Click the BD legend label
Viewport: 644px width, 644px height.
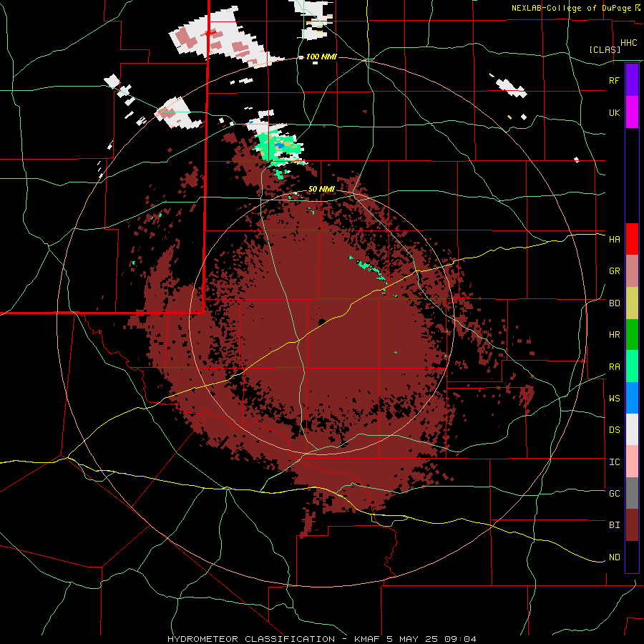click(x=614, y=303)
